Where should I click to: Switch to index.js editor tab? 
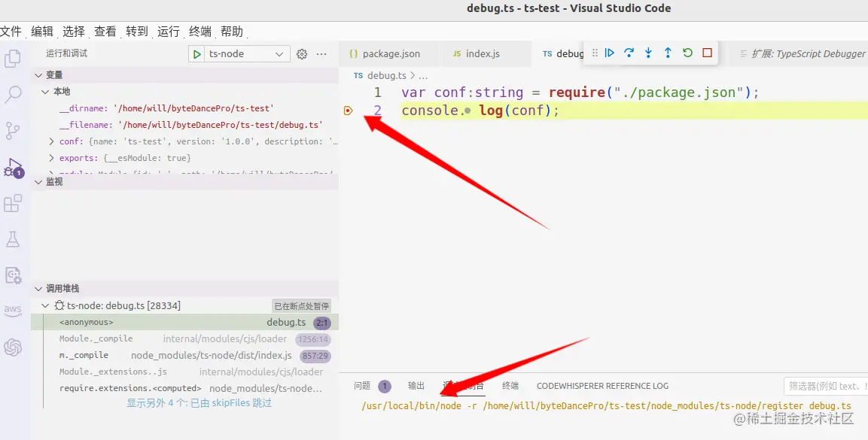[486, 53]
